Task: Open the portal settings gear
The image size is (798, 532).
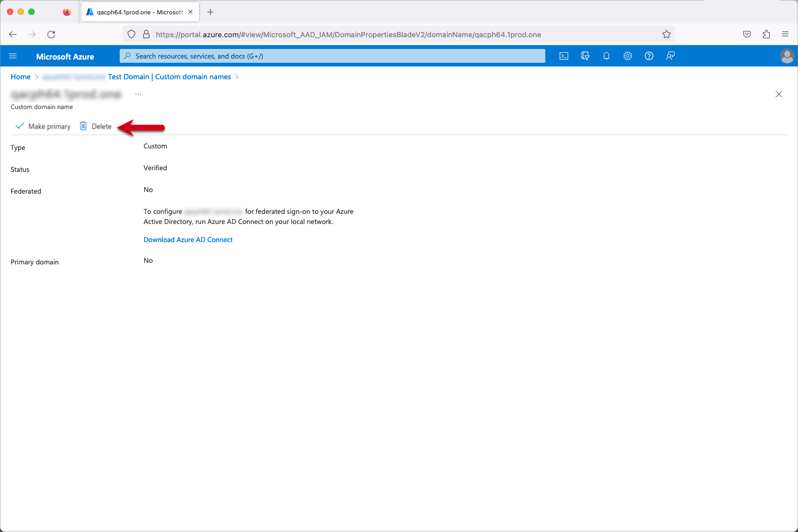Action: pyautogui.click(x=627, y=56)
